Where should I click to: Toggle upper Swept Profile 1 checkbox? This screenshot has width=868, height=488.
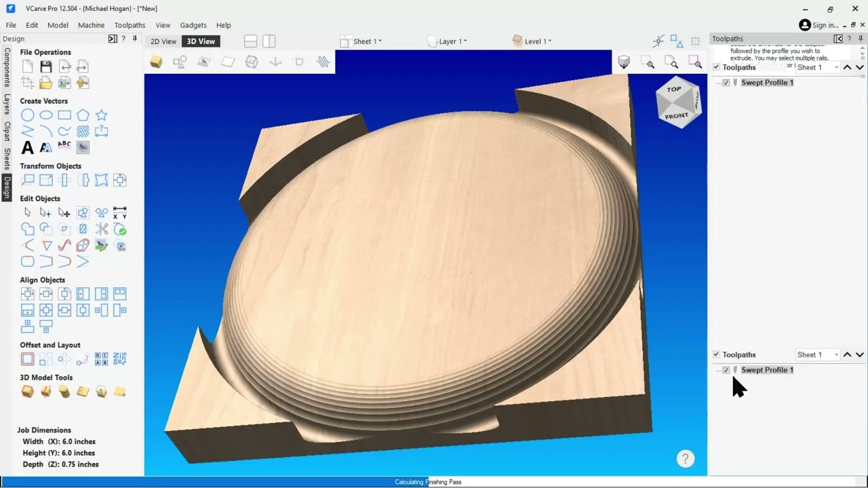coord(726,83)
